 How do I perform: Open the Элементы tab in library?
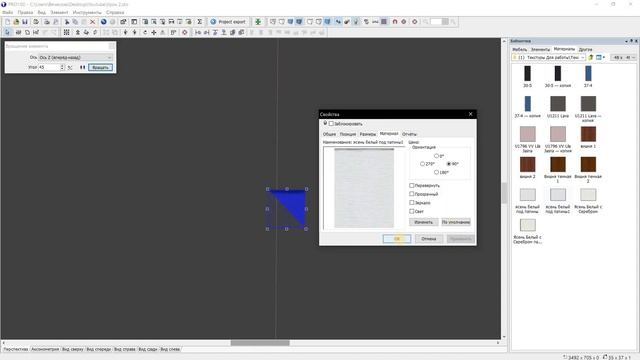[x=540, y=49]
